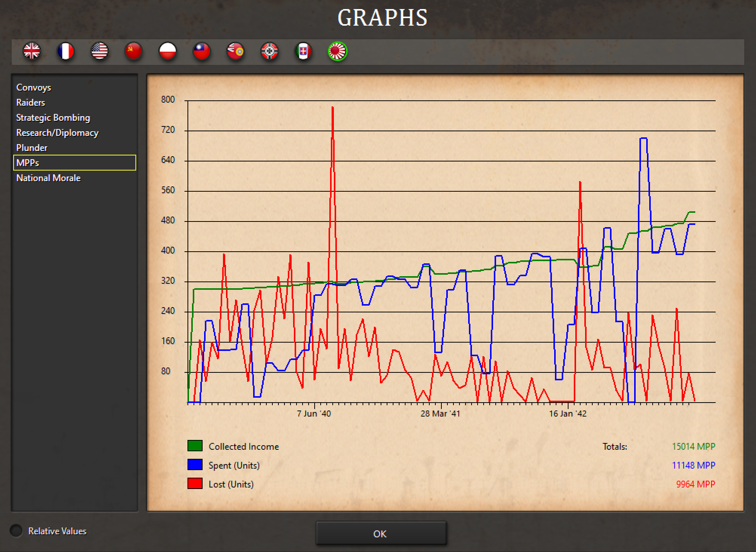Screen dimensions: 756x552
Task: Click the 240 y-axis label
Action: click(168, 311)
